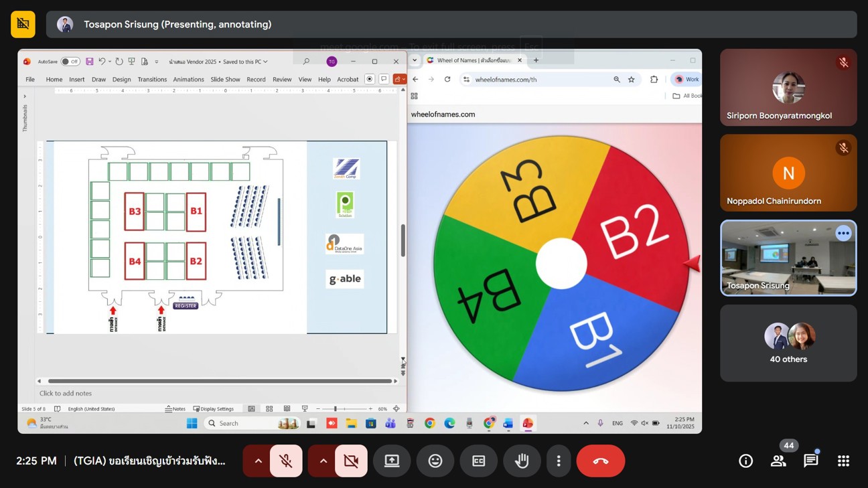Switch to Normal view icon in status bar
The width and height of the screenshot is (868, 488).
point(251,408)
